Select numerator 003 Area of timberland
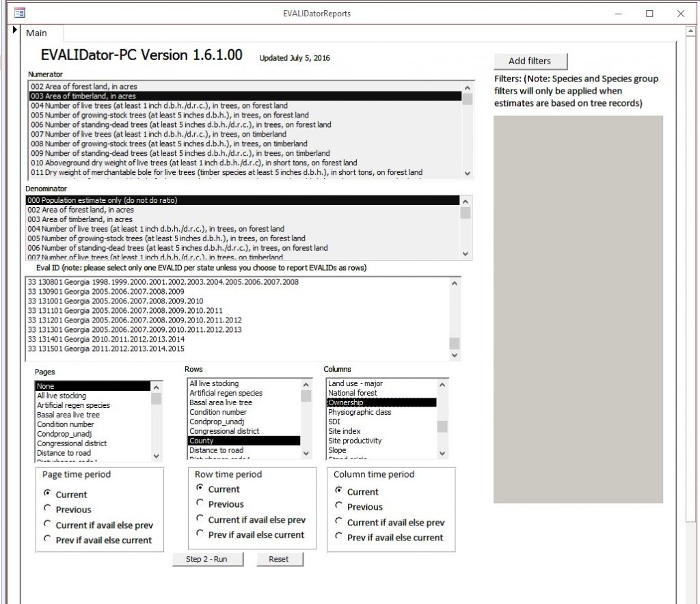Viewport: 700px width, 604px height. (x=245, y=96)
